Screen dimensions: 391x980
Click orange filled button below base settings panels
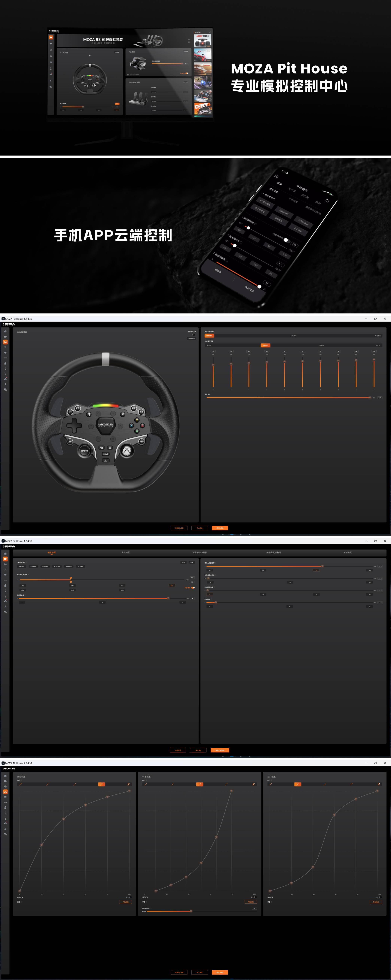coord(220,750)
